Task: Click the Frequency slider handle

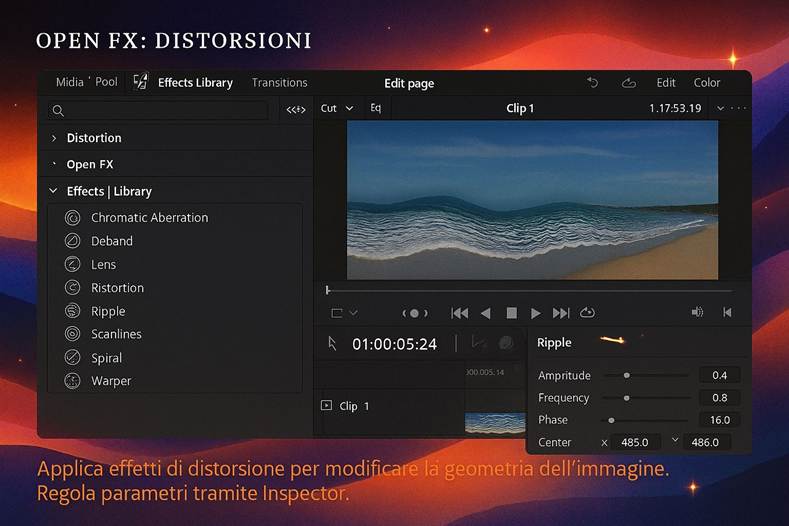Action: click(x=626, y=398)
